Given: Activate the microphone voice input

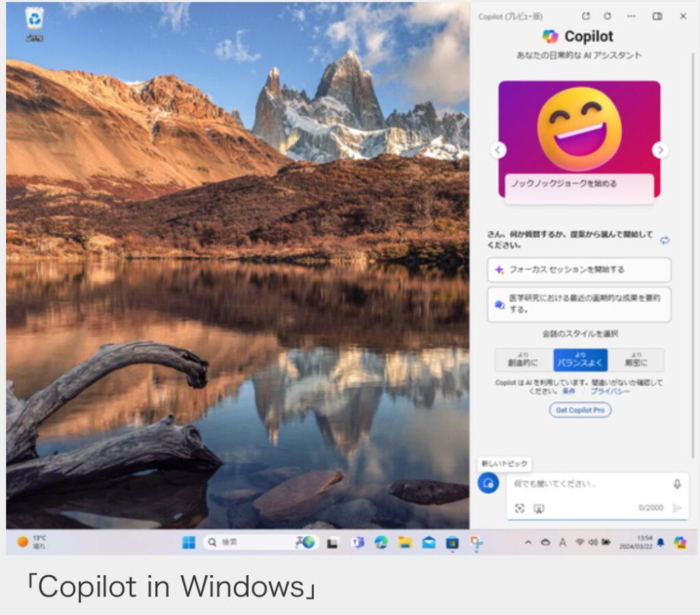Looking at the screenshot, I should pos(677,484).
